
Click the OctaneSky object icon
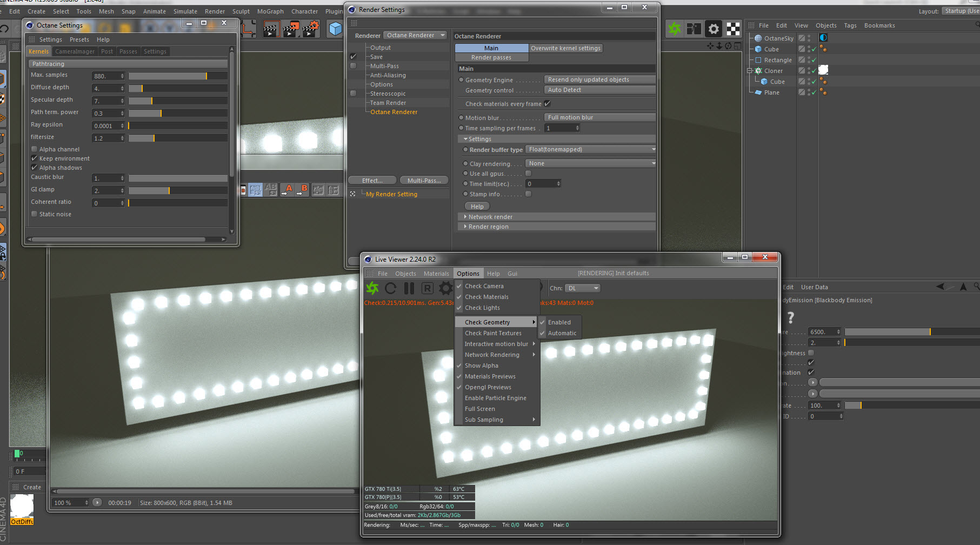click(x=758, y=38)
